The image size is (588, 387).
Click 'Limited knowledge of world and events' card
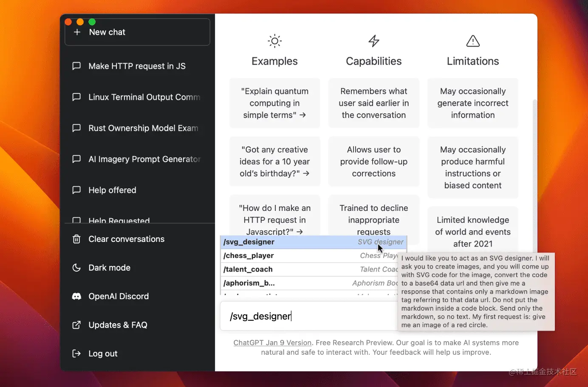coord(473,230)
